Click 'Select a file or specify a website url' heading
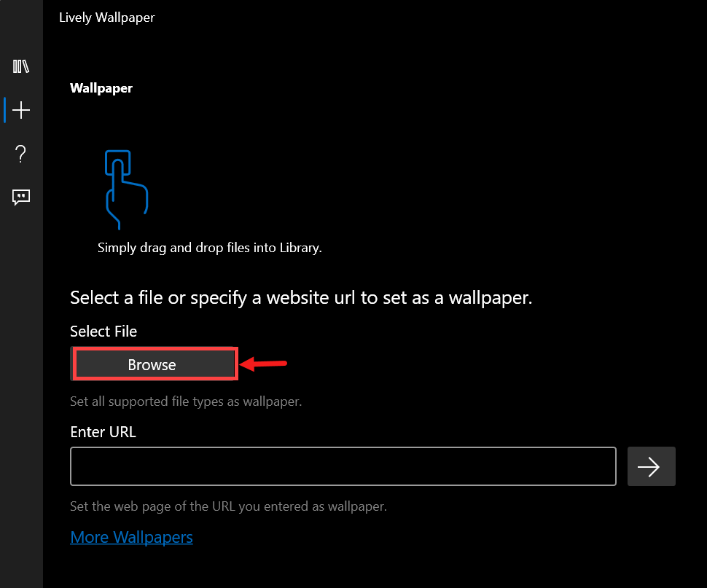The image size is (707, 588). pos(301,298)
